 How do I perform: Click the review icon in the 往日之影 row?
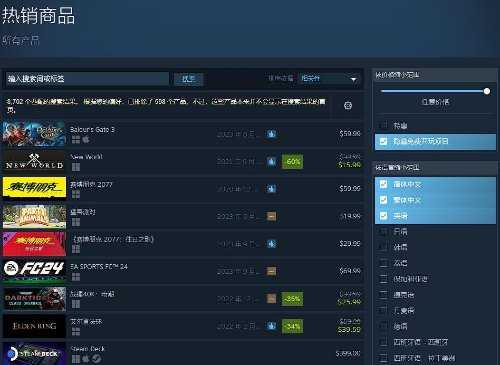point(271,244)
